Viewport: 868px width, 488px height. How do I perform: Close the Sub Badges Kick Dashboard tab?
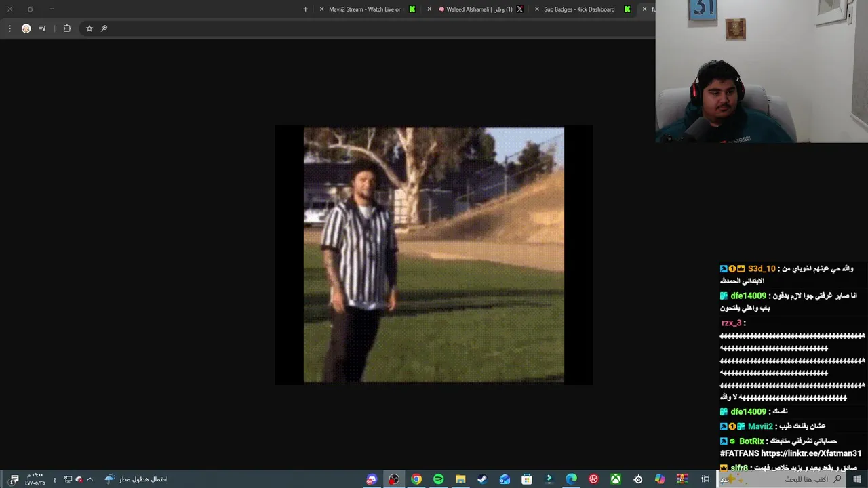[537, 9]
